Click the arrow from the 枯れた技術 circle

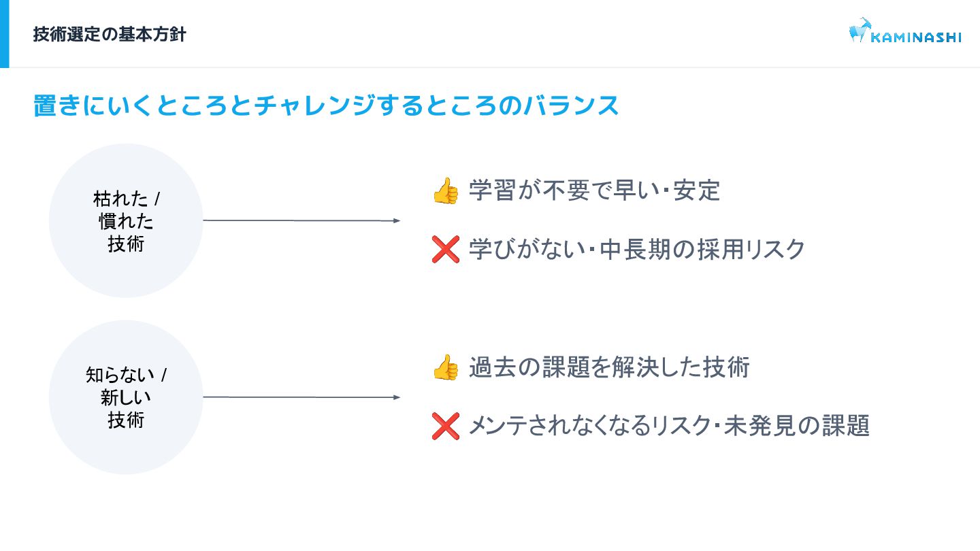[302, 220]
